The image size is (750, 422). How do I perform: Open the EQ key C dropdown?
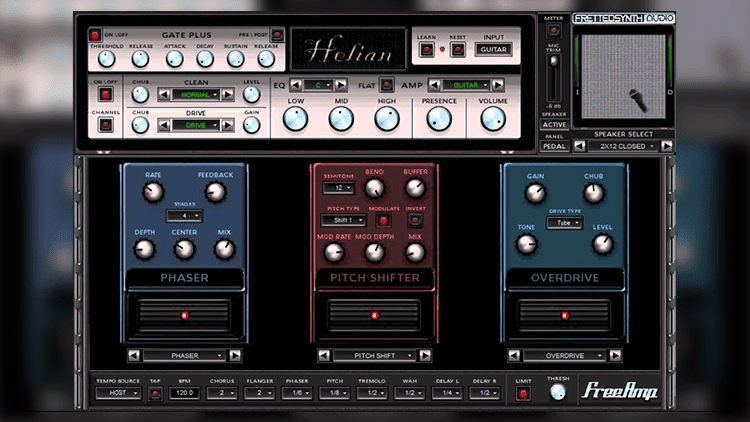point(318,85)
